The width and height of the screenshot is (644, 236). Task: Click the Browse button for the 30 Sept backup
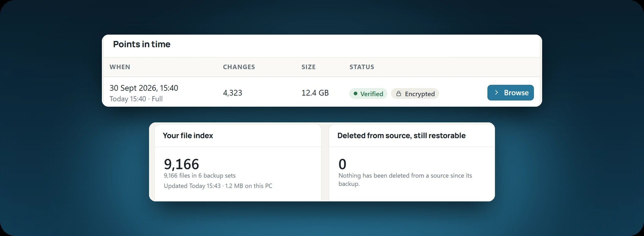tap(510, 93)
